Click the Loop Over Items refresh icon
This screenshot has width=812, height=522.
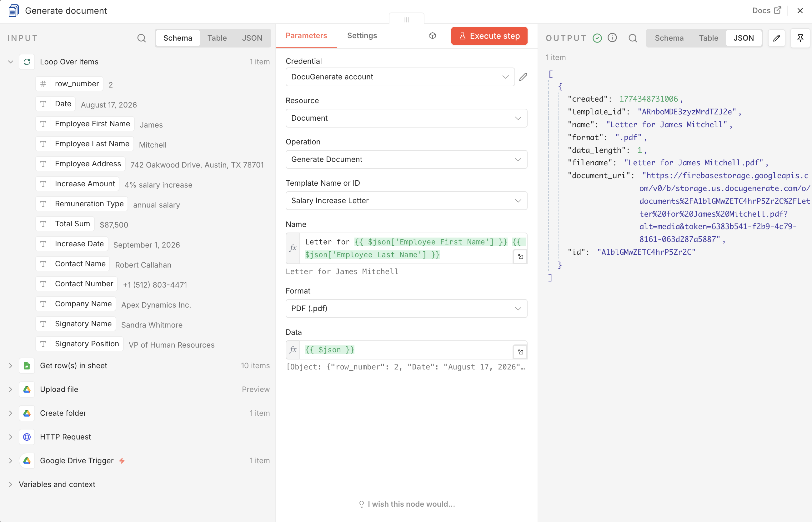click(27, 62)
